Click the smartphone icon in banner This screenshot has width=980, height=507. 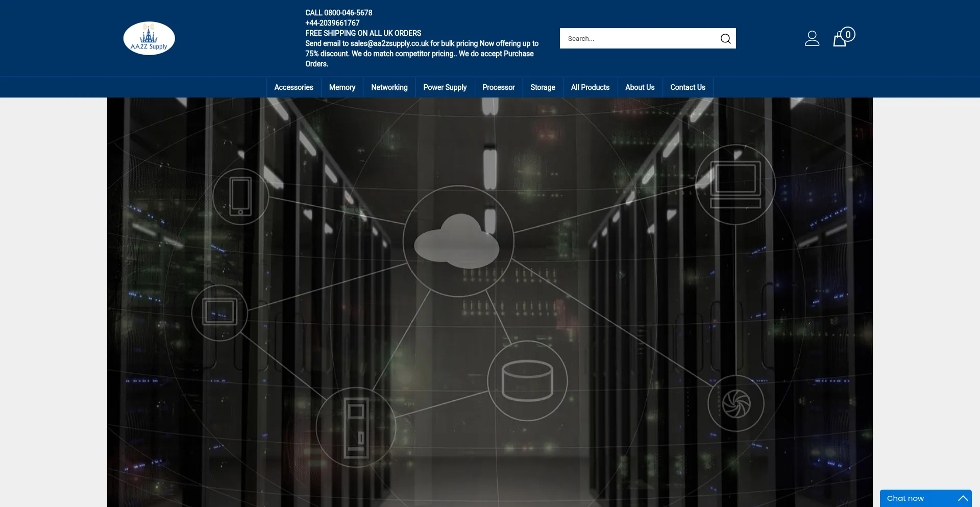240,197
